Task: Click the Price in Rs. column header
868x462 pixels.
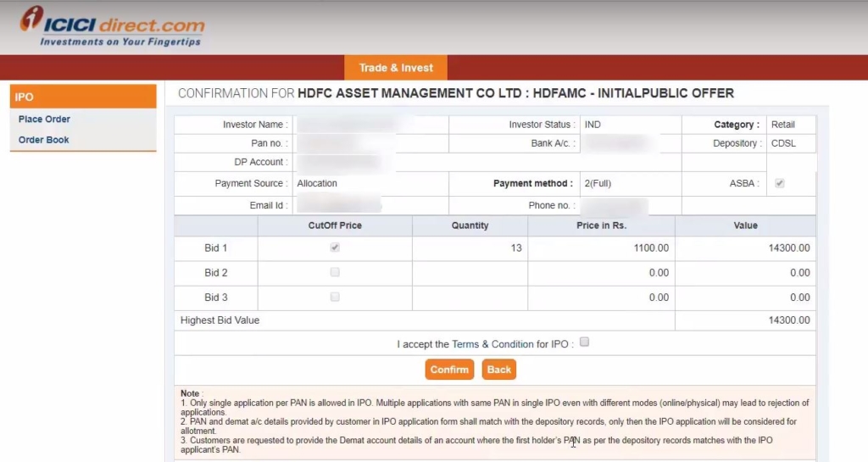Action: [601, 225]
